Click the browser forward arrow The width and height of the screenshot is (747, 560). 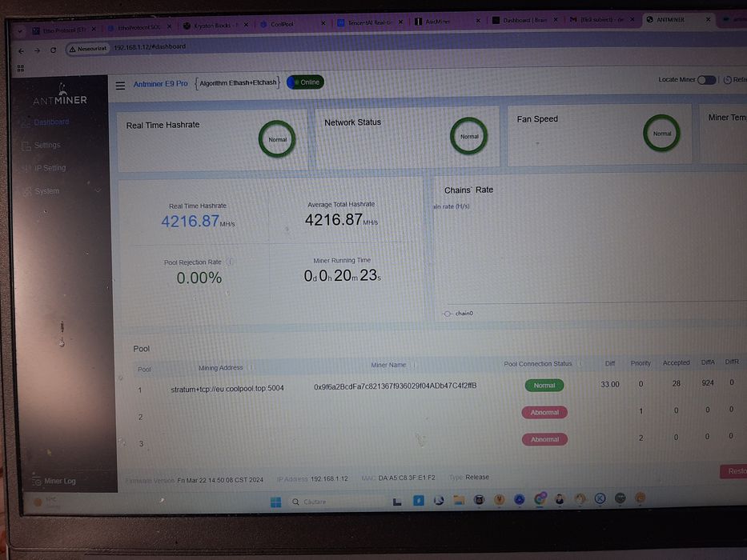(37, 50)
